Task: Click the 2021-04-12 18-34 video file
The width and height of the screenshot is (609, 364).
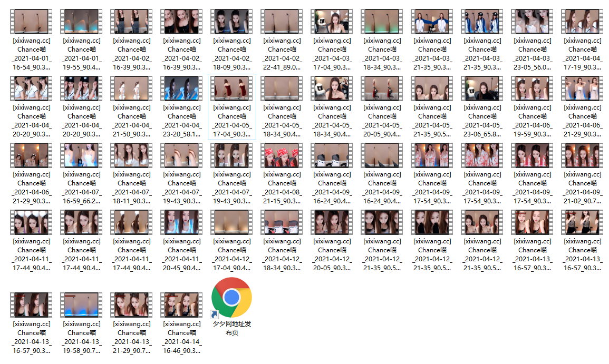Action: point(282,222)
